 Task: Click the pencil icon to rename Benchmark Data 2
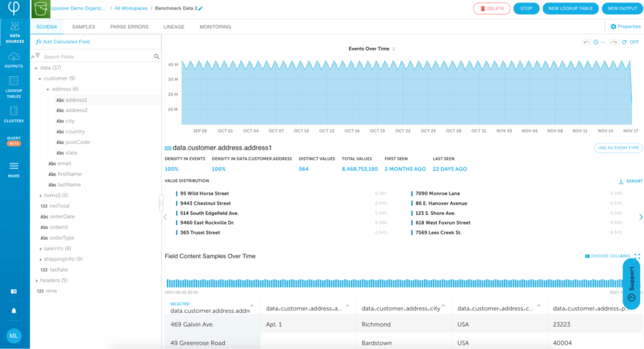(201, 8)
